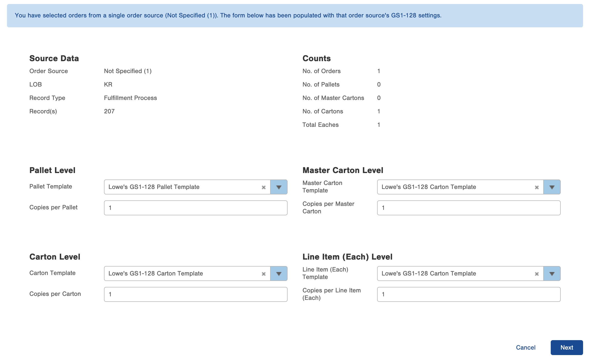The width and height of the screenshot is (598, 364).
Task: Cancel the label generation form
Action: click(x=525, y=348)
